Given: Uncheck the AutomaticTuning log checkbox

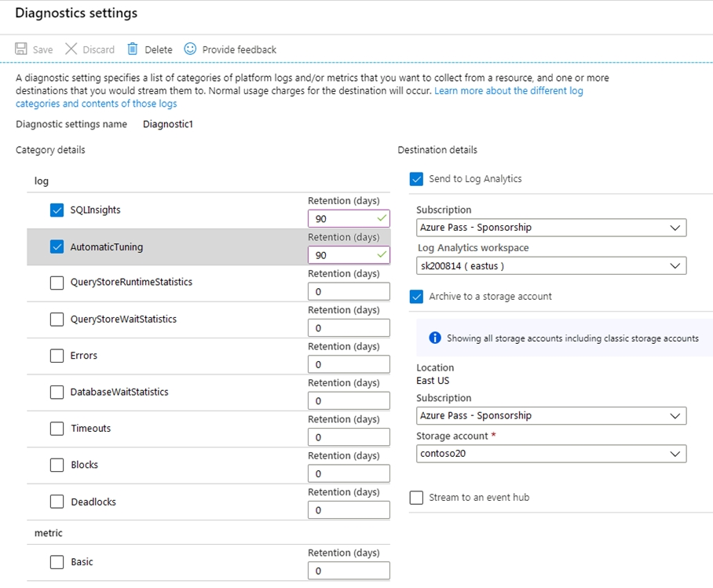Looking at the screenshot, I should (57, 247).
